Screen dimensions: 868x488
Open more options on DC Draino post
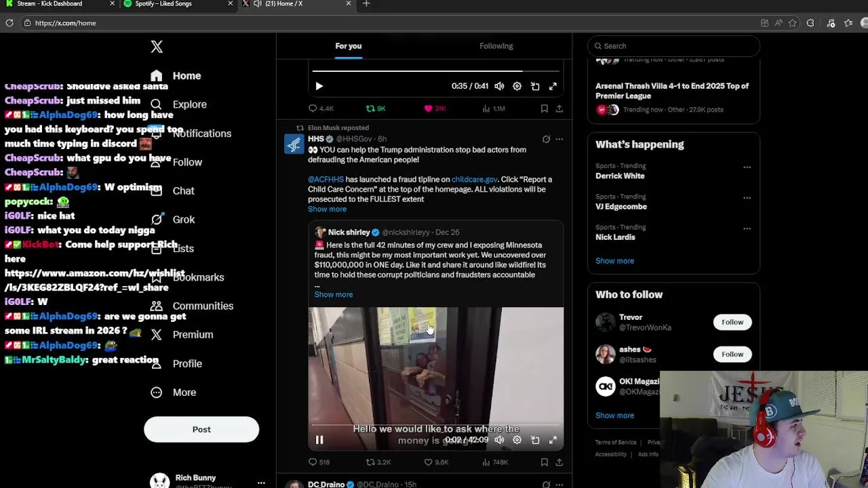(559, 485)
